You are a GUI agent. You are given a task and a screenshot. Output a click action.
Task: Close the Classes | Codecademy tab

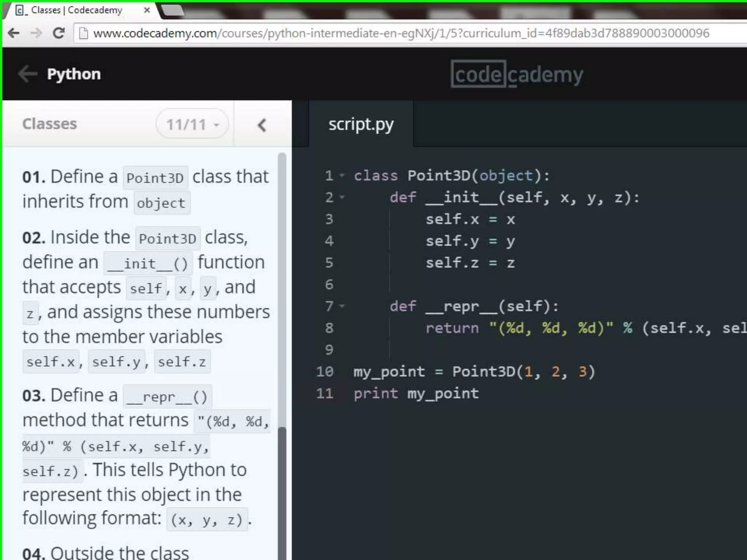pyautogui.click(x=147, y=10)
